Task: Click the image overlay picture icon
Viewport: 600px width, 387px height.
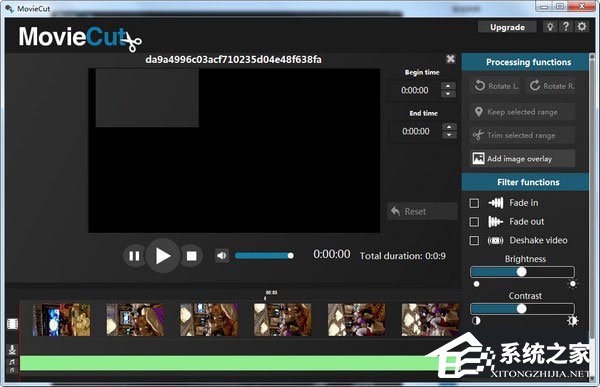Action: pos(478,158)
